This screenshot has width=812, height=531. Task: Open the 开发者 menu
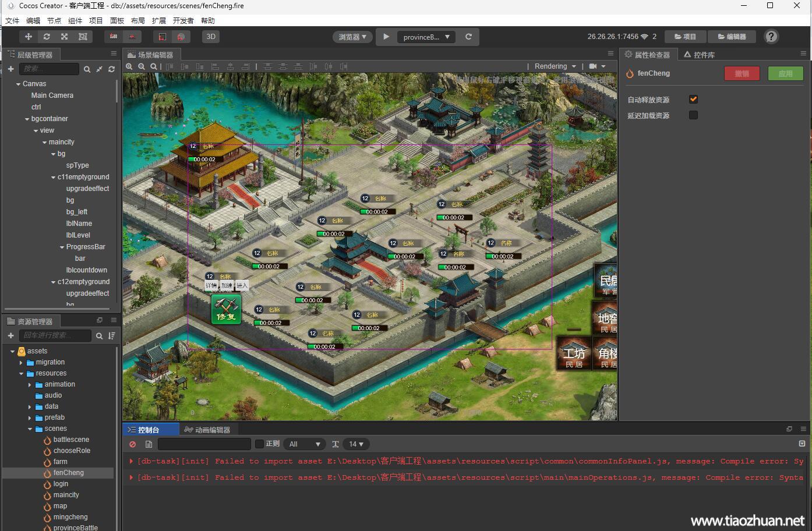click(183, 20)
